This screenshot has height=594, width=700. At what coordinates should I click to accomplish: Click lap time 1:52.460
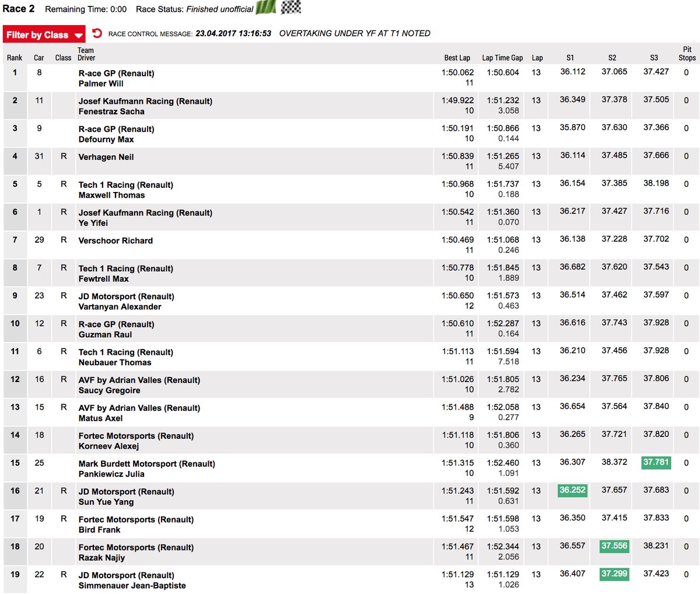tap(503, 463)
